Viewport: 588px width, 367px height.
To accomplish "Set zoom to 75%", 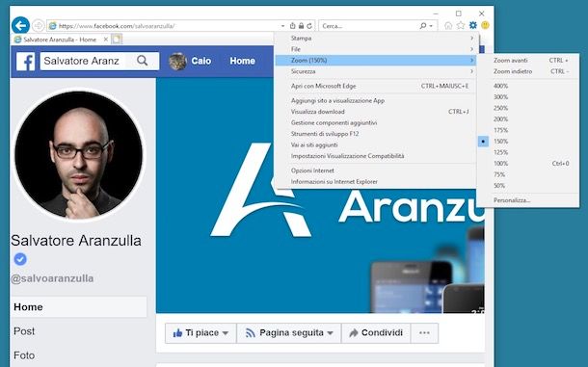I will (528, 174).
